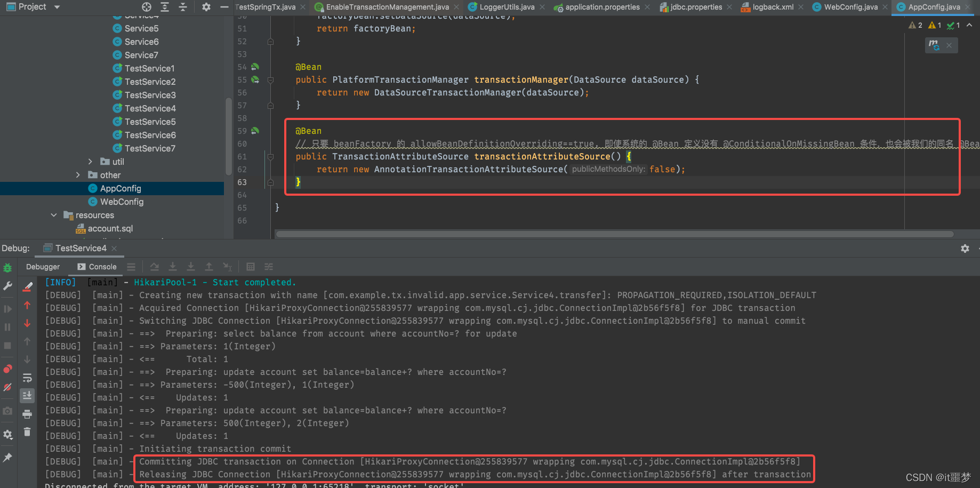Open the Project view dropdown
Viewport: 980px width, 488px height.
(57, 7)
